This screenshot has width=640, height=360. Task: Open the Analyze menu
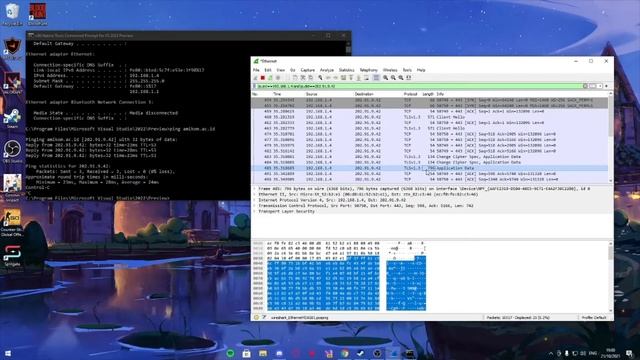(x=327, y=70)
